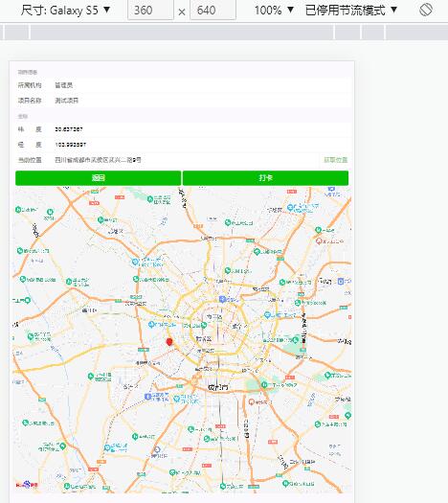Screen dimensions: 448x503
Task: Click the current address text starting 四川省成都市
Action: tap(98, 160)
